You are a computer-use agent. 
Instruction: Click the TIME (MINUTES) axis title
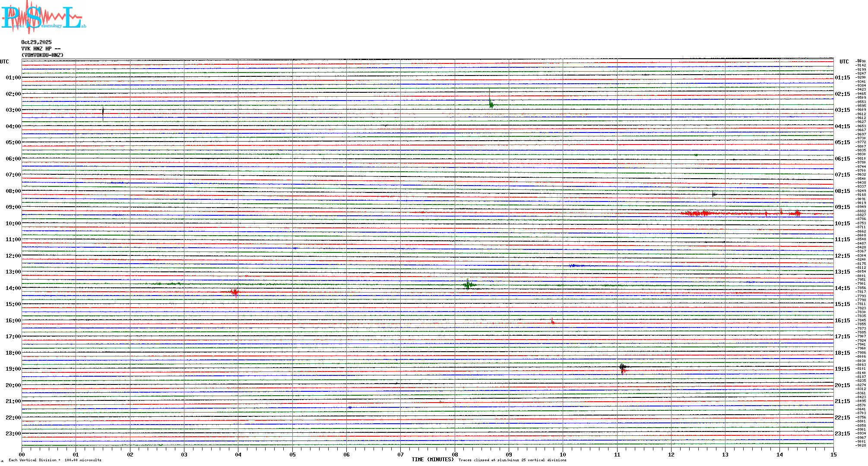coord(432,460)
